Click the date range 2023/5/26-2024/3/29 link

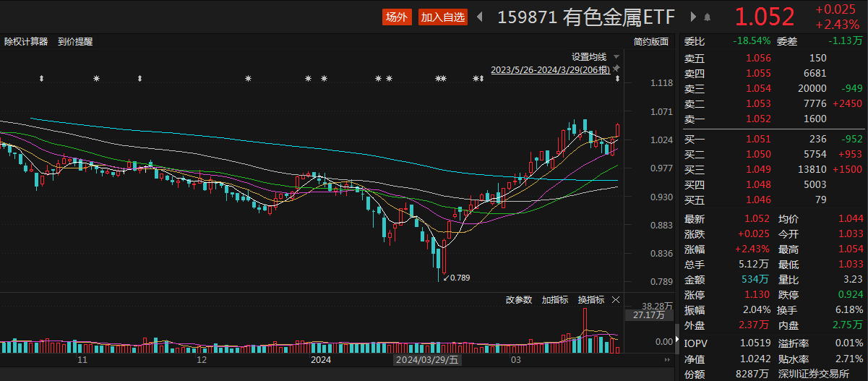click(x=551, y=70)
